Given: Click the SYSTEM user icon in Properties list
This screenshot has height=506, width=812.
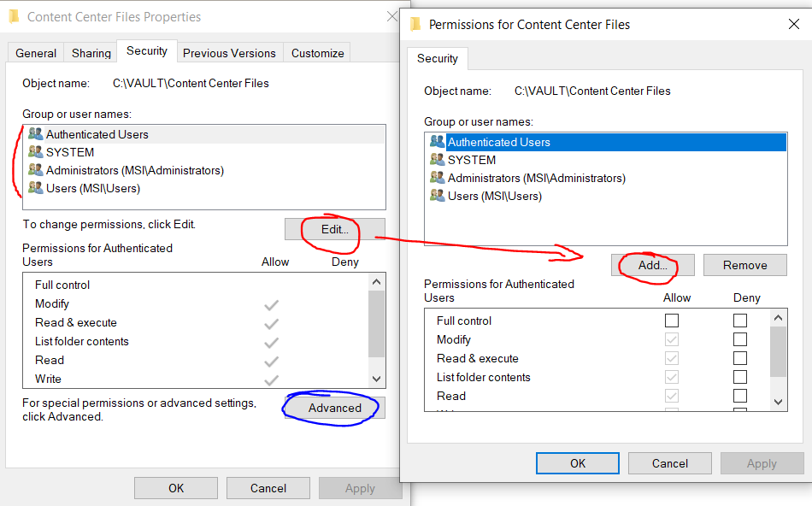Looking at the screenshot, I should (x=35, y=152).
